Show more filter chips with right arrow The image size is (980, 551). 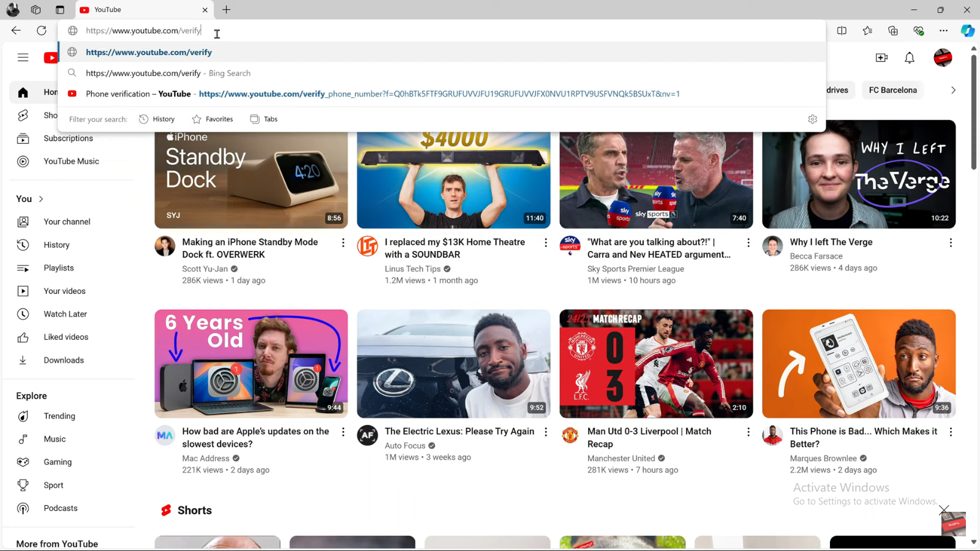point(953,91)
